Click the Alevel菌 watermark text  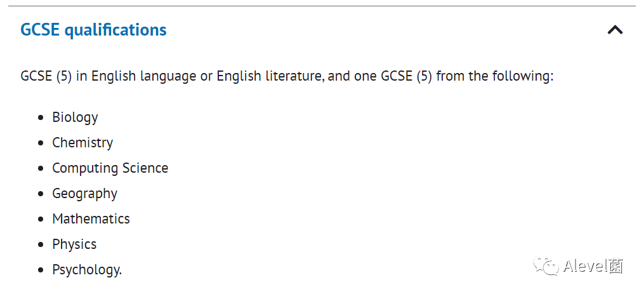point(593,266)
